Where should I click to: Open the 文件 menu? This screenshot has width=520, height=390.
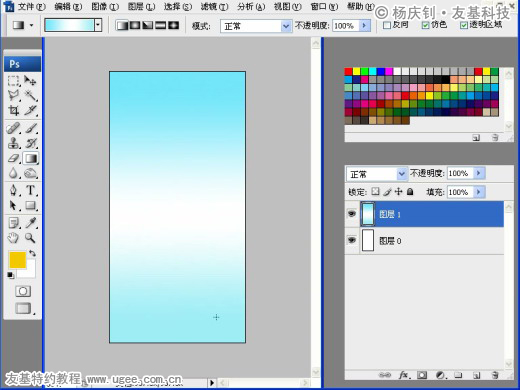pyautogui.click(x=31, y=7)
